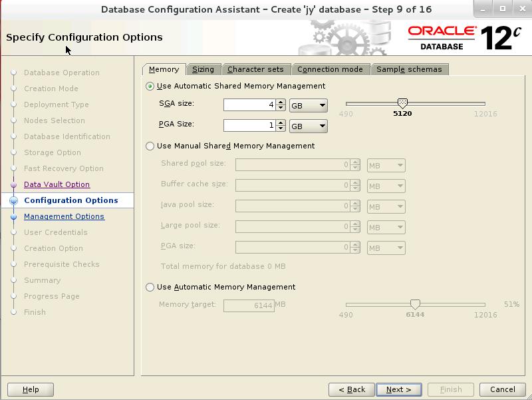Screen dimensions: 532x400
Task: Click the PGA Size input field
Action: (x=249, y=126)
